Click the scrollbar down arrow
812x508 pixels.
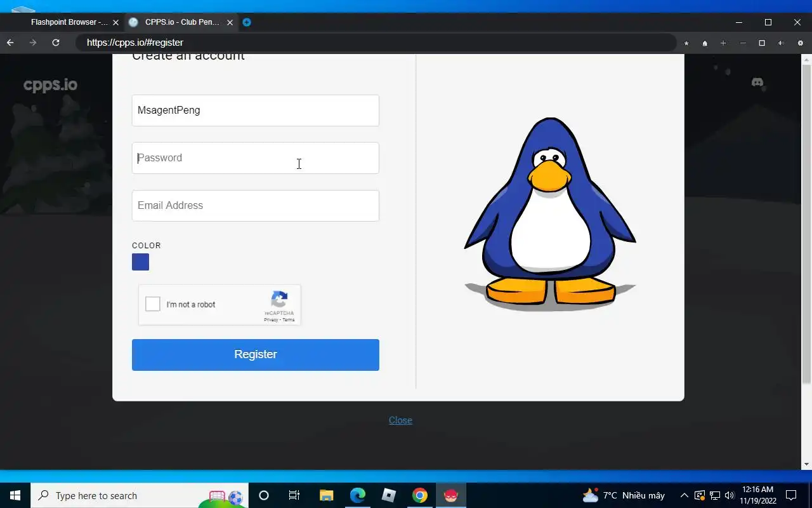coord(806,464)
